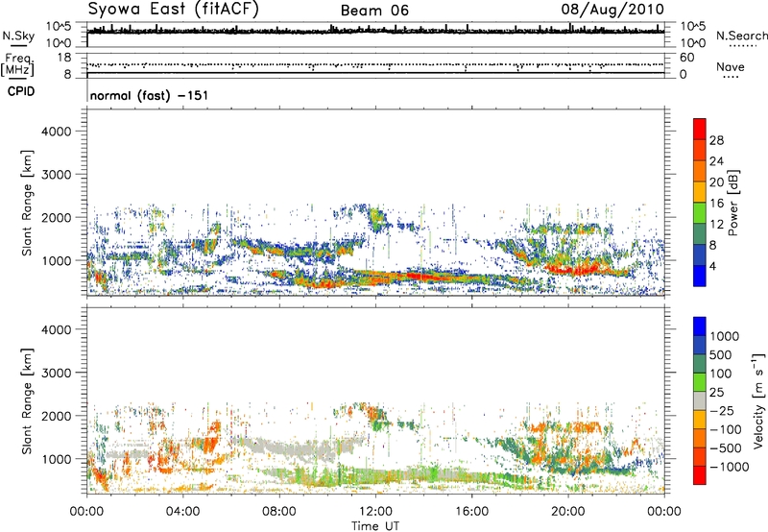Click the 'Velocity [m s-1]' colorbar title
This screenshot has height=532, width=768.
758,400
